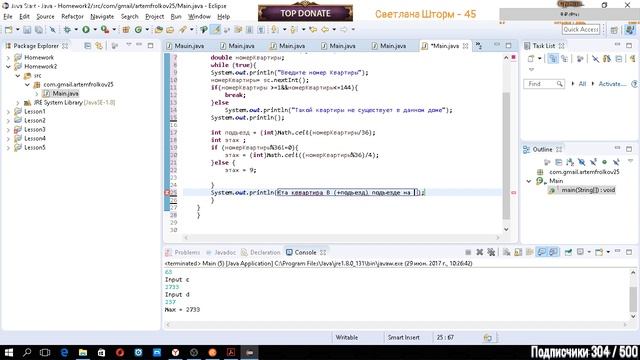The width and height of the screenshot is (640, 360).
Task: Click the Debug bug icon
Action: [x=67, y=29]
